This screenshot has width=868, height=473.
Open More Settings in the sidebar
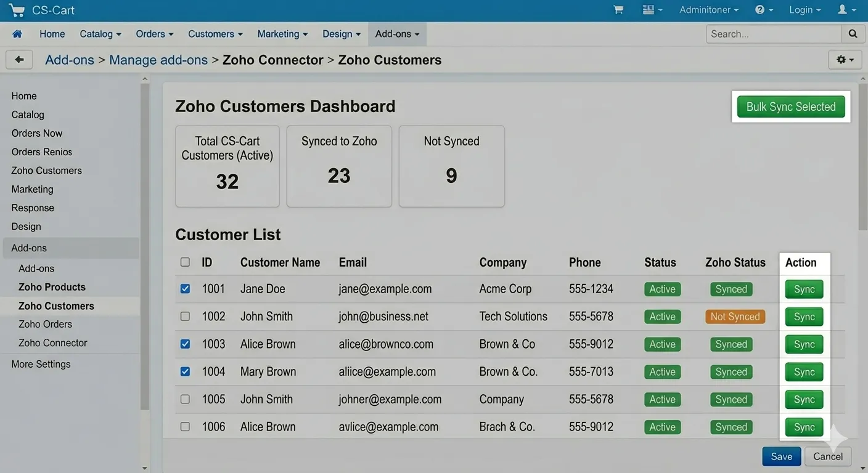[x=41, y=364]
